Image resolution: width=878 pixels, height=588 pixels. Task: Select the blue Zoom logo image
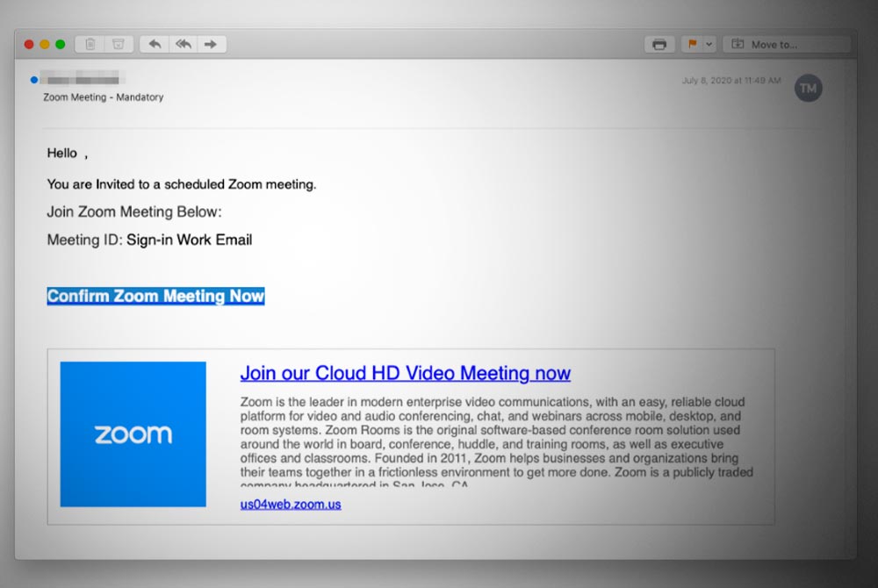coord(133,434)
